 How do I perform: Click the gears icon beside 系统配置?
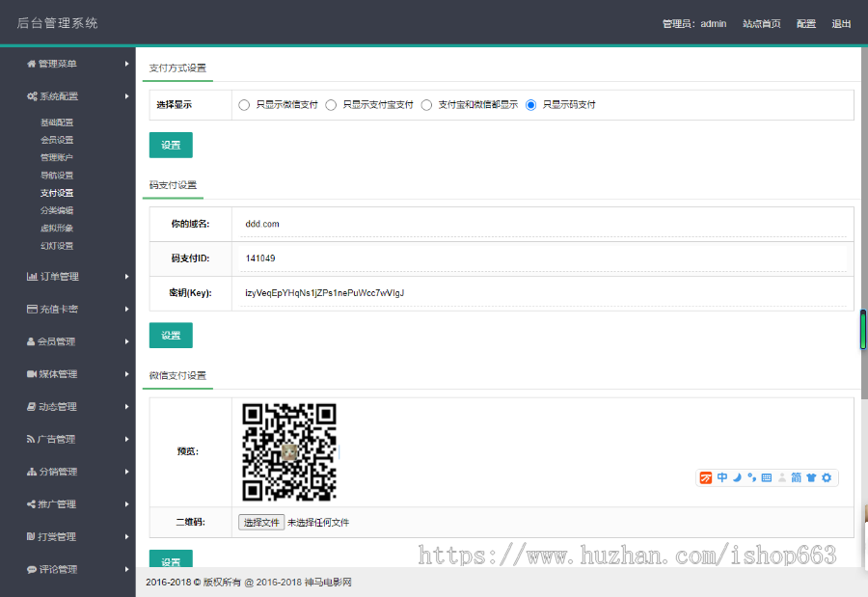point(32,96)
